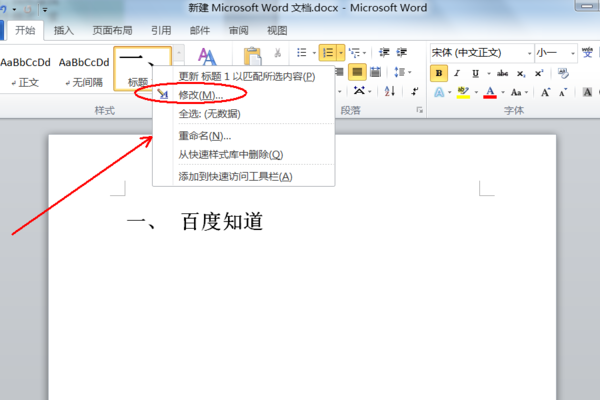600x400 pixels.
Task: Click the phonetic guide (wén) icon
Action: 587,52
